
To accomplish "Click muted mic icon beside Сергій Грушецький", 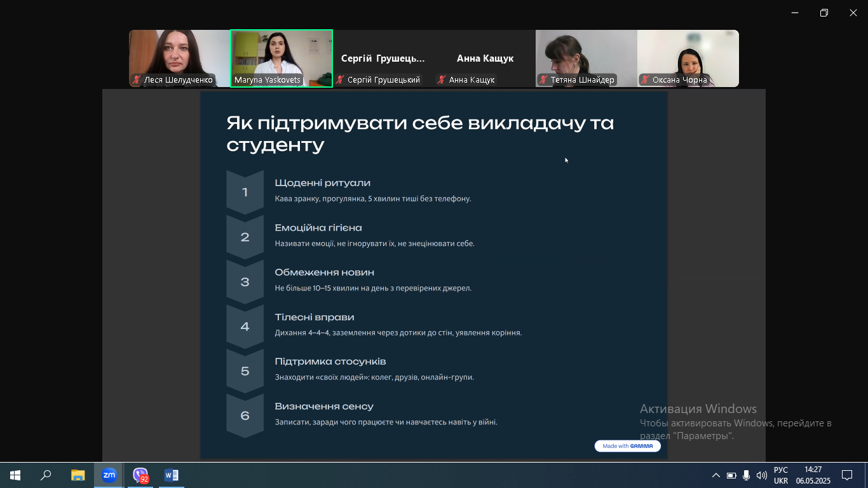I will point(341,80).
